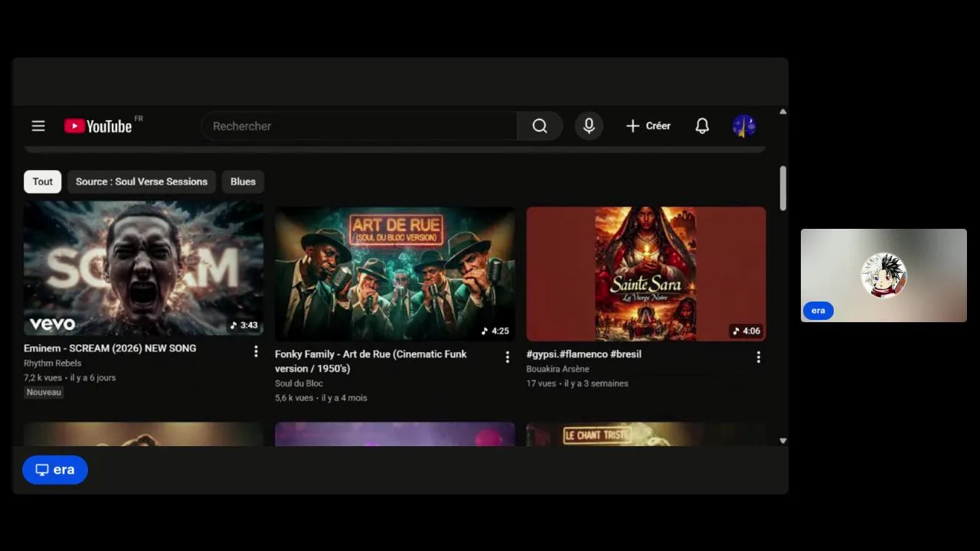Viewport: 980px width, 551px height.
Task: Open more options for Fonky Family video
Action: coord(507,357)
